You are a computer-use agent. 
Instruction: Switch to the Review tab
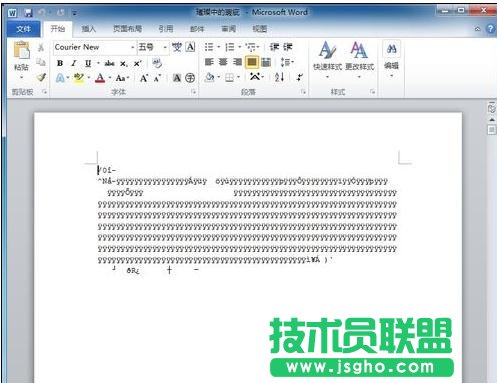[229, 29]
